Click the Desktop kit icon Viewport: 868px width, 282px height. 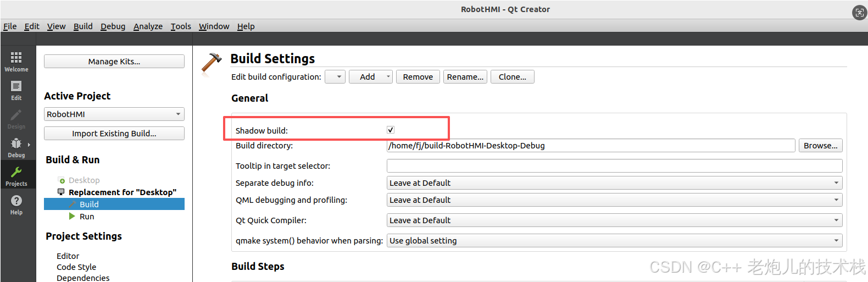(x=62, y=180)
